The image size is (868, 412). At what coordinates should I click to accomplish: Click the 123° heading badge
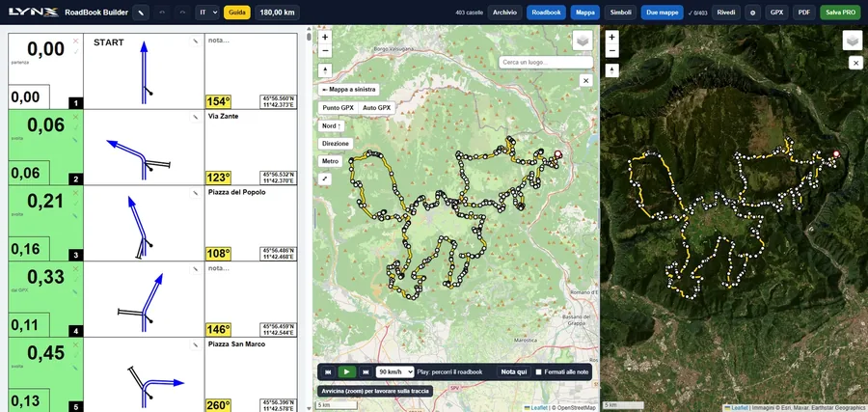point(218,178)
